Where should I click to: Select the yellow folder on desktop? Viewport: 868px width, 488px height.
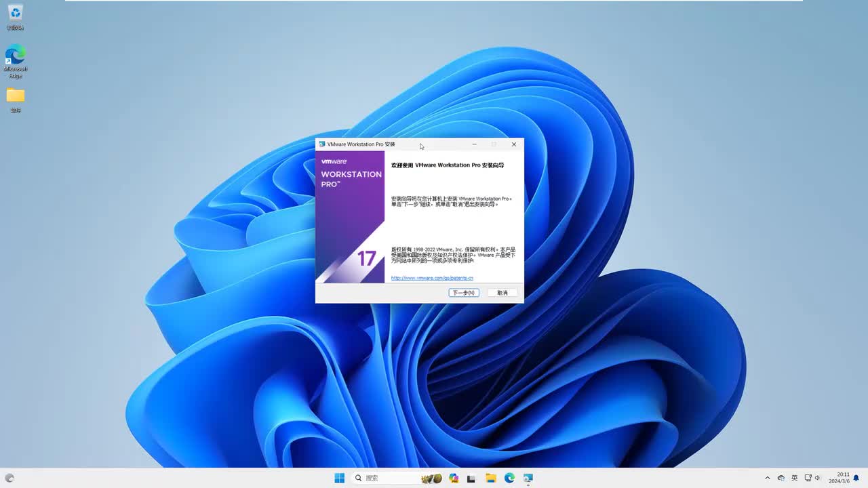pos(16,100)
